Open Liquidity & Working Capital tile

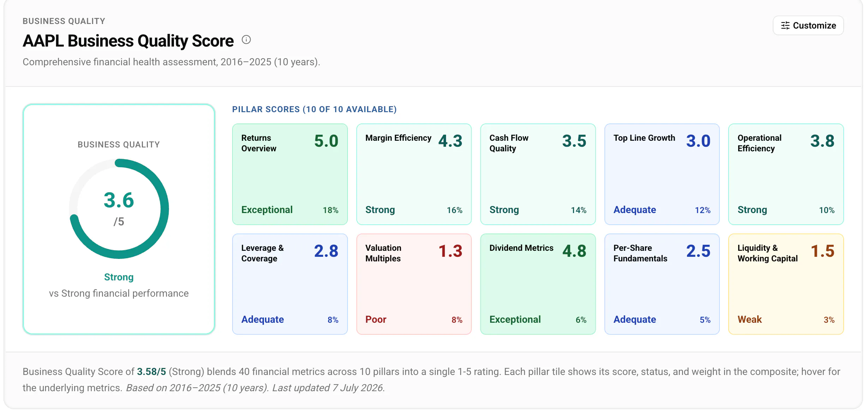(x=786, y=284)
